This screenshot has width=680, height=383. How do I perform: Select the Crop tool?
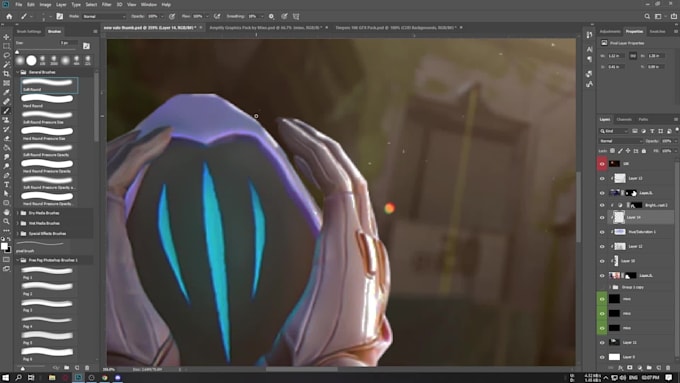click(x=6, y=74)
